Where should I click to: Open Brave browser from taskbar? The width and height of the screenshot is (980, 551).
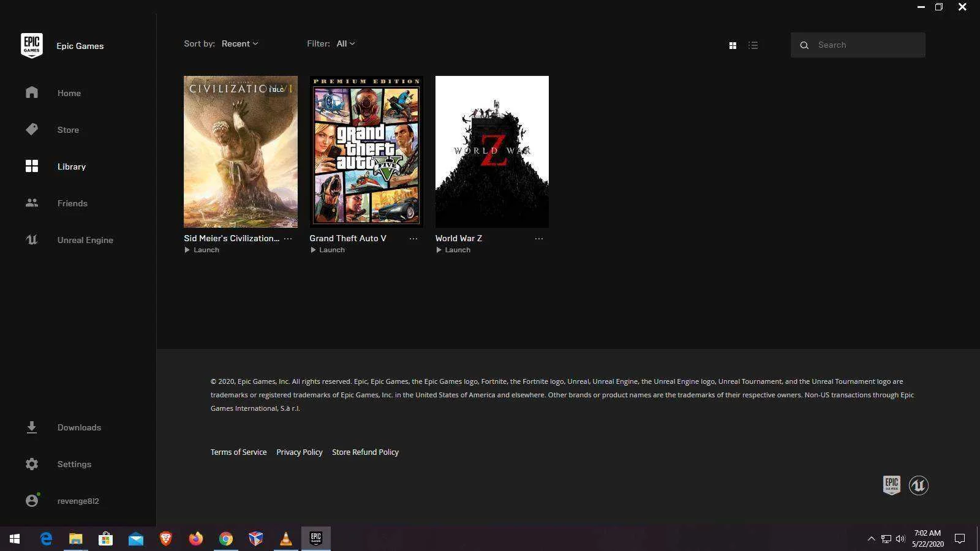click(165, 539)
